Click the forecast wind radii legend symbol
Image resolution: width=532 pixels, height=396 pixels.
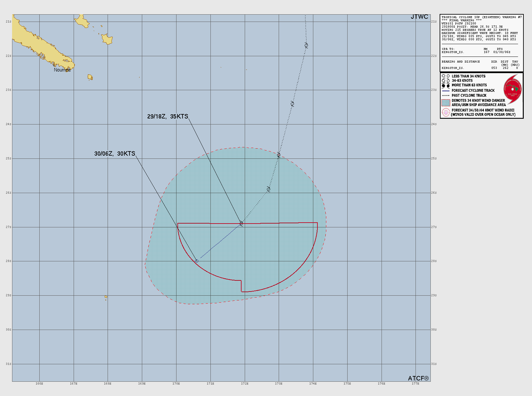(446, 112)
